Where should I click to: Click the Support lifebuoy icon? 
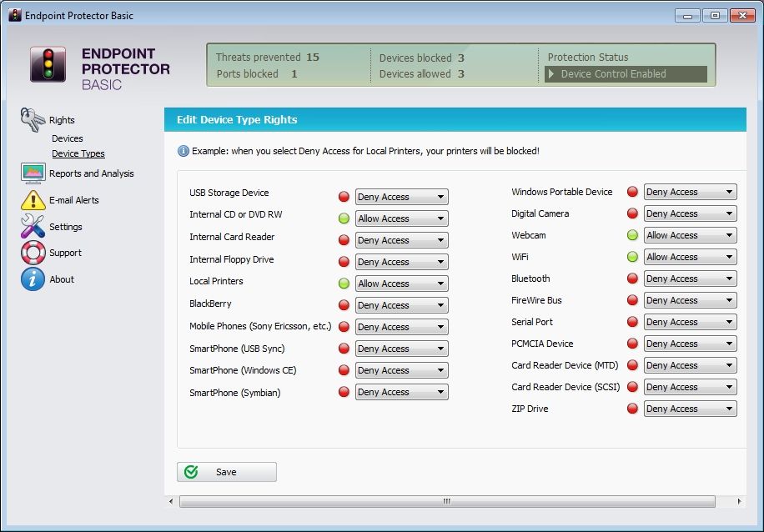point(33,253)
